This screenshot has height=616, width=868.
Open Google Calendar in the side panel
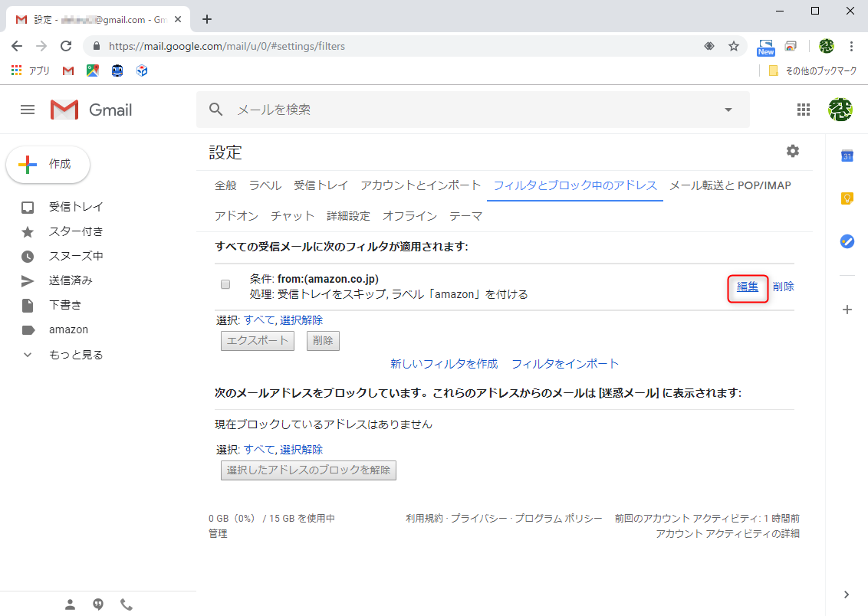point(847,156)
